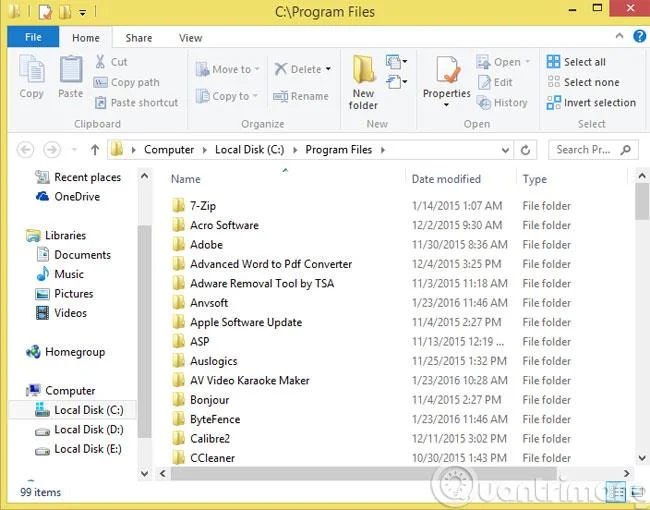Image resolution: width=650 pixels, height=510 pixels.
Task: Open the Easy access dropdown
Action: 397,82
